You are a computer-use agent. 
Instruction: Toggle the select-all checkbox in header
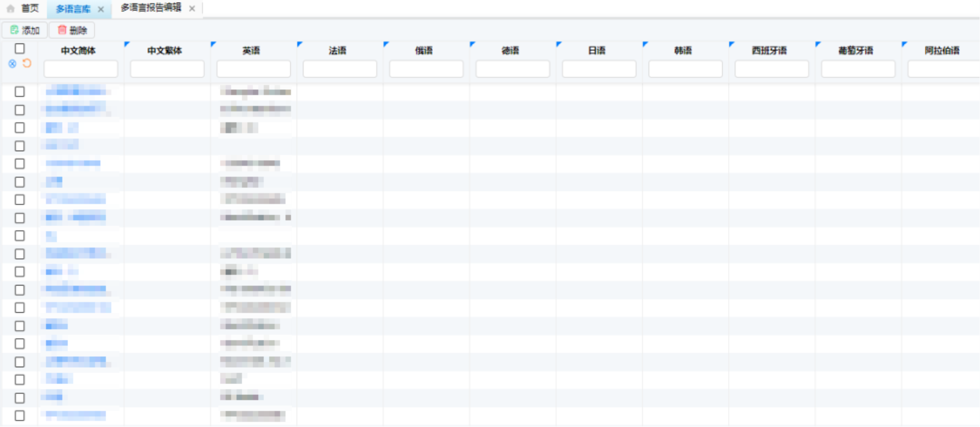(20, 48)
